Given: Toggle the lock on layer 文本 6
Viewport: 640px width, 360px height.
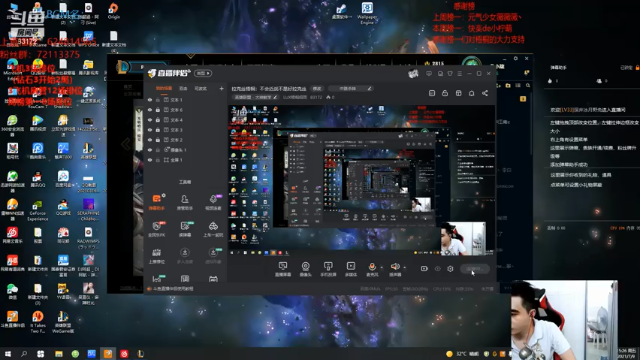Looking at the screenshot, I should click(x=158, y=110).
